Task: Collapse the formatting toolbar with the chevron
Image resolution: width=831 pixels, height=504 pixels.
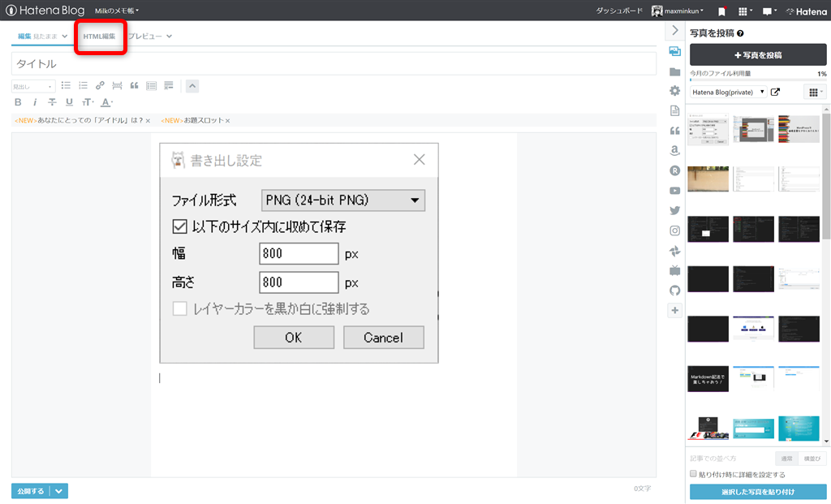Action: [x=192, y=86]
